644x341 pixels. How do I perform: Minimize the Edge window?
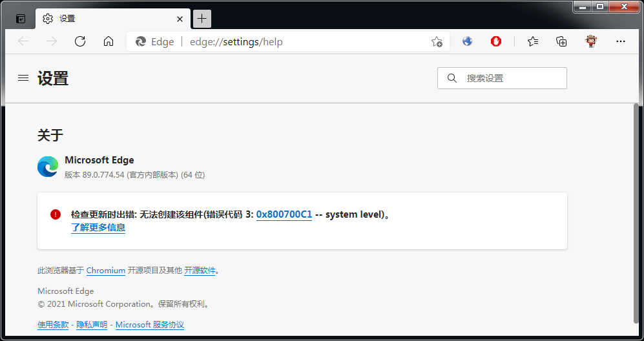(x=583, y=6)
